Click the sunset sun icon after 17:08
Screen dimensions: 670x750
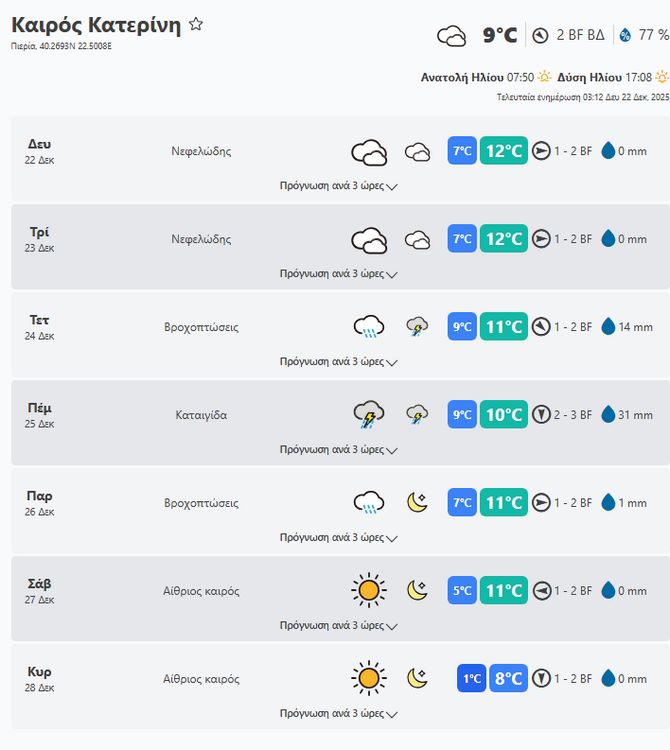coord(661,77)
